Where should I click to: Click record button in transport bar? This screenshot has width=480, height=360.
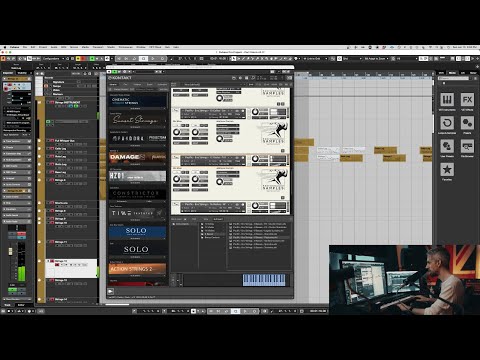tap(254, 311)
